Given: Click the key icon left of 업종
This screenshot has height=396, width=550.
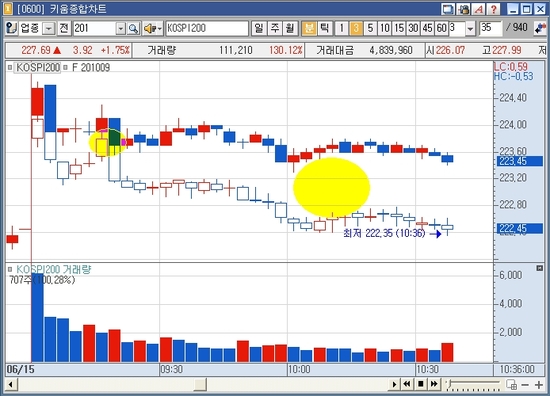Looking at the screenshot, I should point(11,28).
